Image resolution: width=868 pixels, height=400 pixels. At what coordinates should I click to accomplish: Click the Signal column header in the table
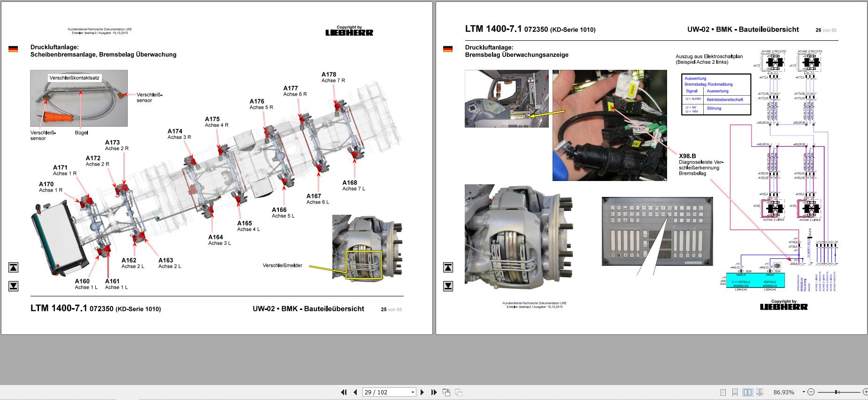click(691, 91)
